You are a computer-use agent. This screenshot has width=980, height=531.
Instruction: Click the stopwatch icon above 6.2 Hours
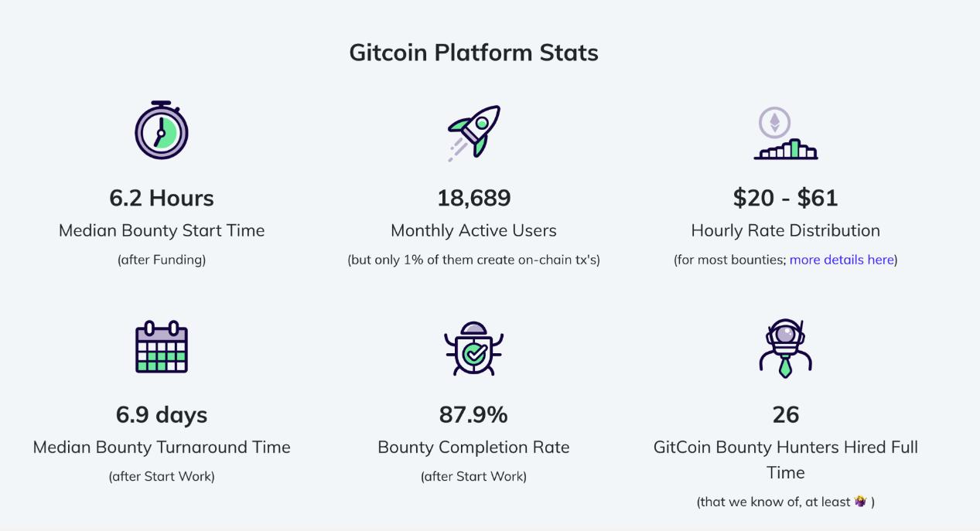point(162,130)
